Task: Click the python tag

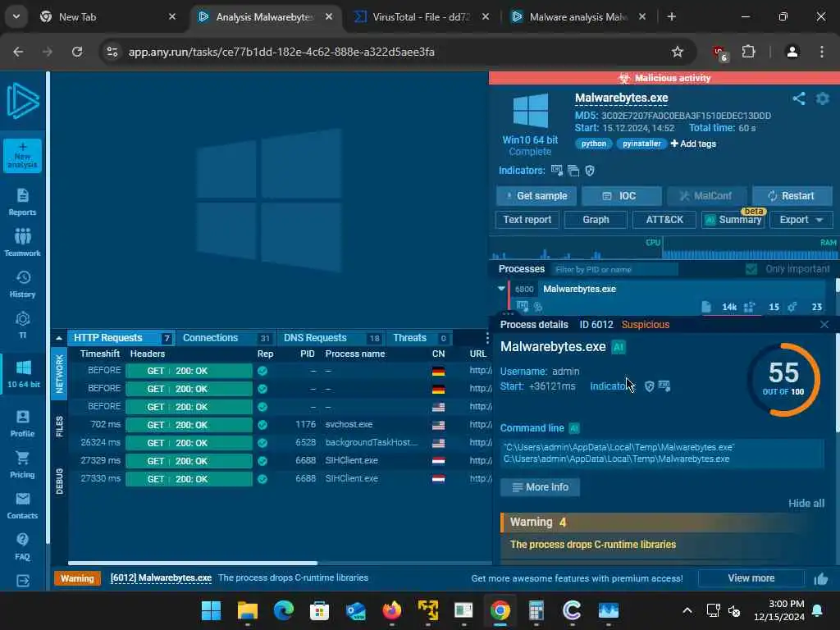Action: [594, 144]
